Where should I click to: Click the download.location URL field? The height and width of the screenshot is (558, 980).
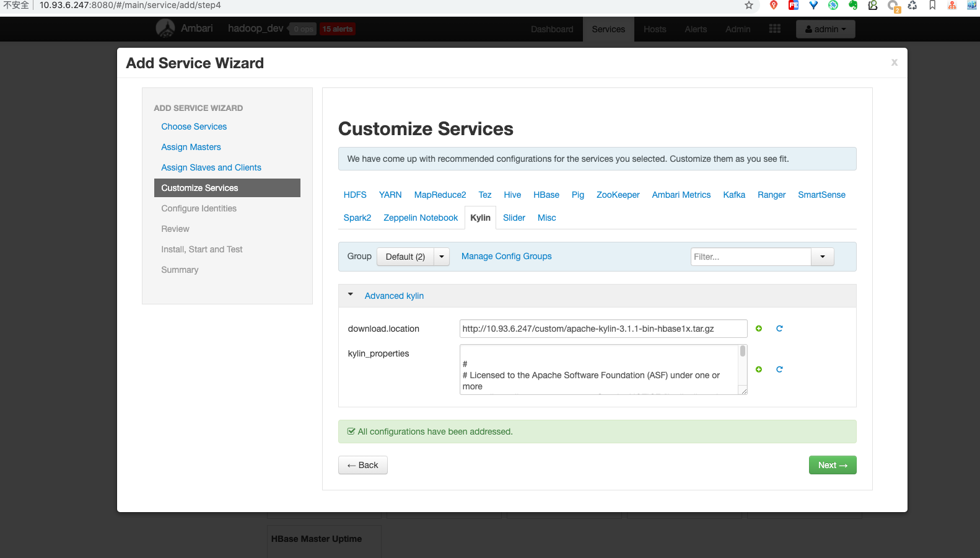603,329
